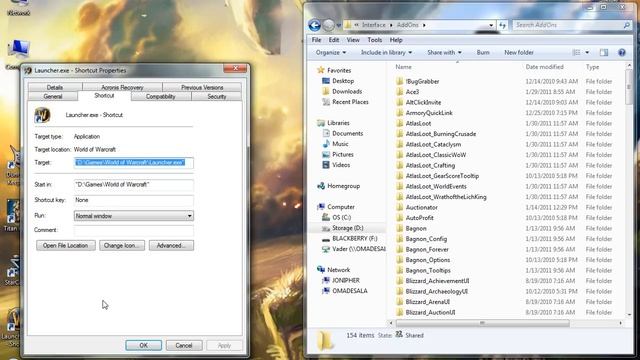Screen dimensions: 640x360
Task: Click the Explorer forward arrow button
Action: 329,25
